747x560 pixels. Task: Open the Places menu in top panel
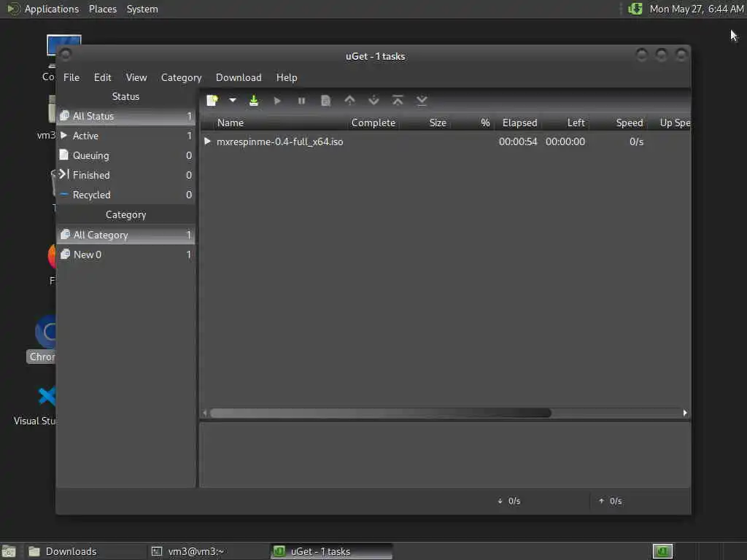tap(102, 9)
